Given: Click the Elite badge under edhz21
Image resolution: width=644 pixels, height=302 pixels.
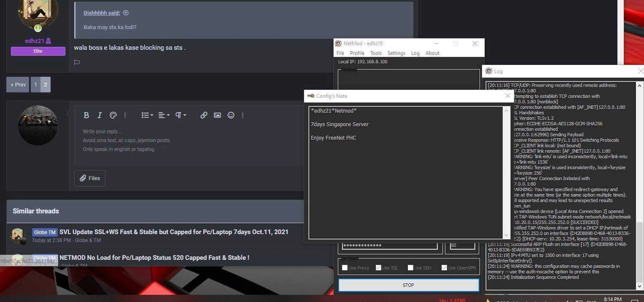Looking at the screenshot, I should pyautogui.click(x=38, y=51).
